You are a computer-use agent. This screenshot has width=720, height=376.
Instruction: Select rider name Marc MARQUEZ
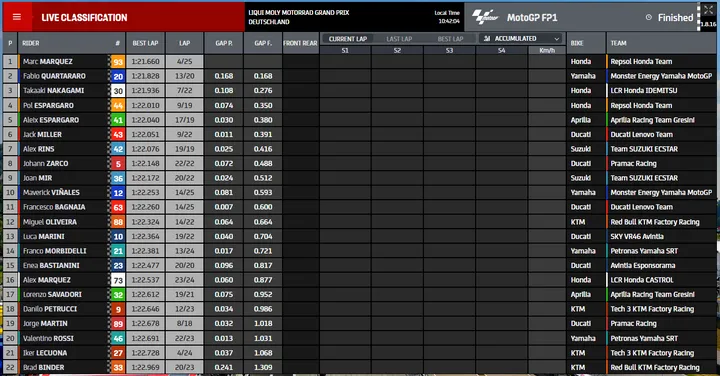click(x=48, y=62)
